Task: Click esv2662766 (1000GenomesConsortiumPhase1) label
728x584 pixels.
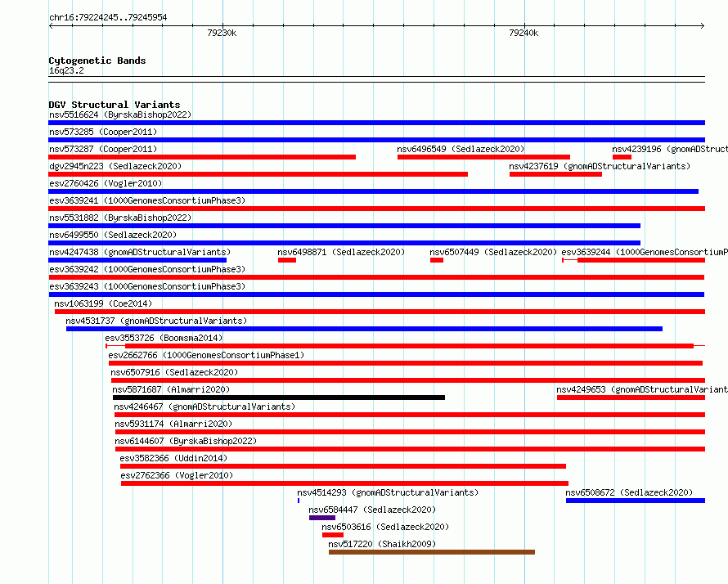Action: tap(206, 355)
